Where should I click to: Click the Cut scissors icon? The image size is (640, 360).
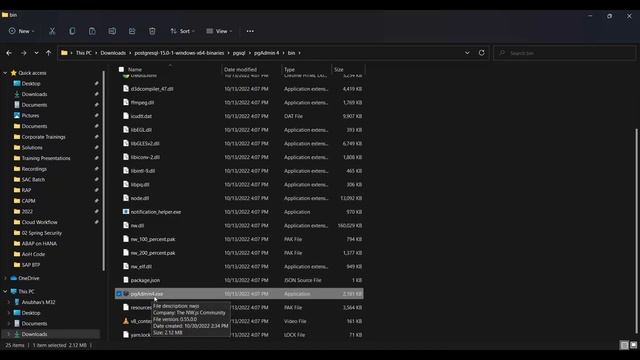tap(52, 31)
